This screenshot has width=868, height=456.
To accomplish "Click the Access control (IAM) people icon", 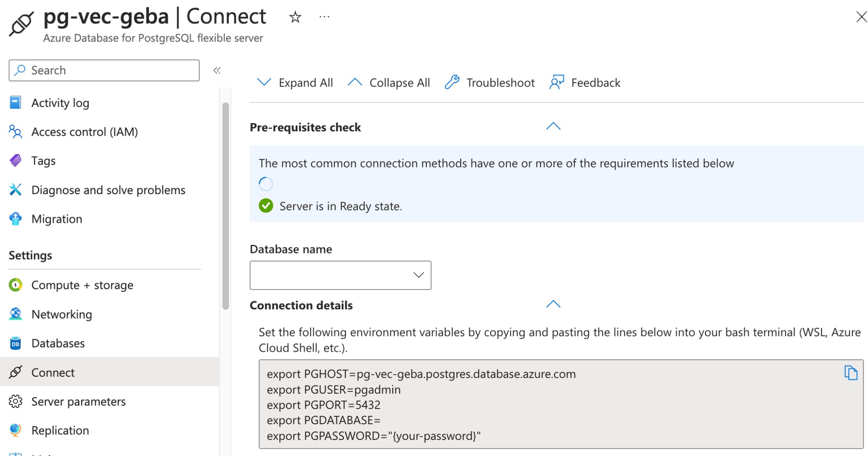I will click(15, 132).
